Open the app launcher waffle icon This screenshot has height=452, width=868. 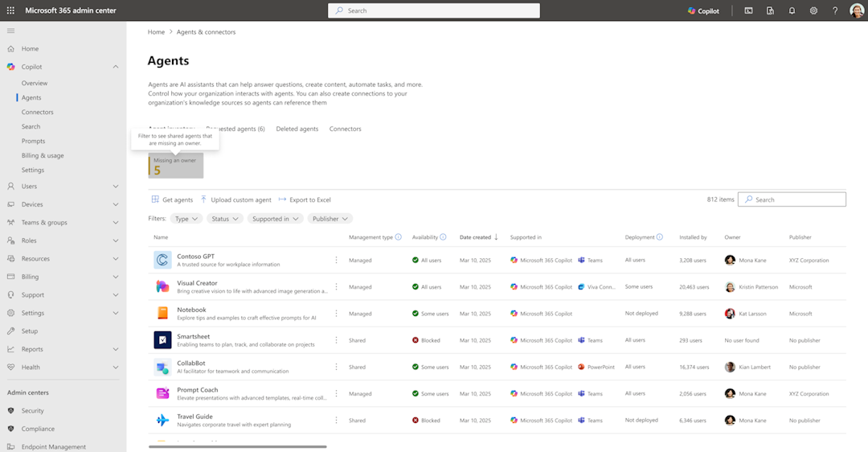10,10
